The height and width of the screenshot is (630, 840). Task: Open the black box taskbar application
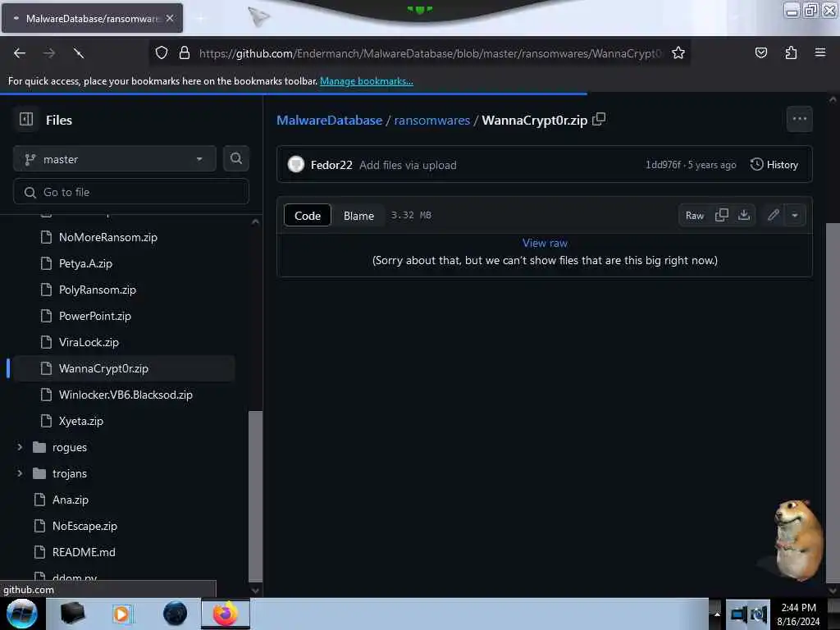[x=72, y=614]
